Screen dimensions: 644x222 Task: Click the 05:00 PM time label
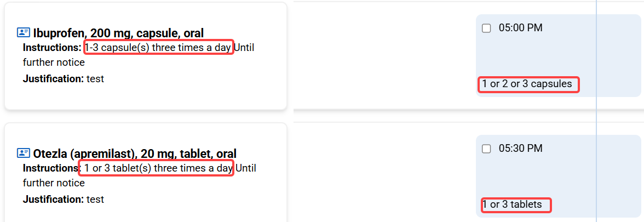coord(520,28)
